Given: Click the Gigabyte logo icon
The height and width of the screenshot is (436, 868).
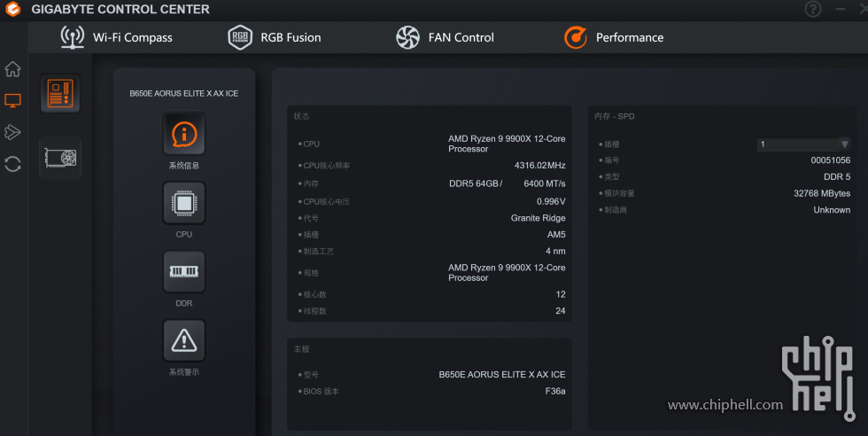Looking at the screenshot, I should click(x=12, y=10).
